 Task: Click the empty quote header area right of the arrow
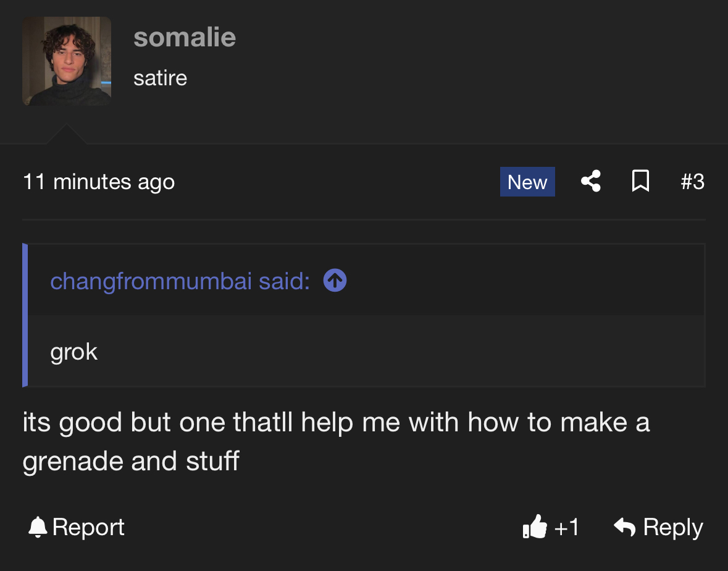(x=525, y=281)
